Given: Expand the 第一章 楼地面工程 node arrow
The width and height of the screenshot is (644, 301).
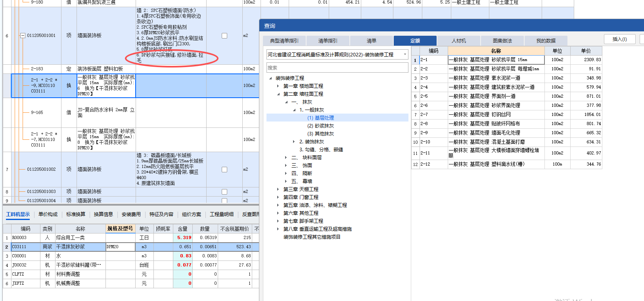Looking at the screenshot, I should point(278,86).
